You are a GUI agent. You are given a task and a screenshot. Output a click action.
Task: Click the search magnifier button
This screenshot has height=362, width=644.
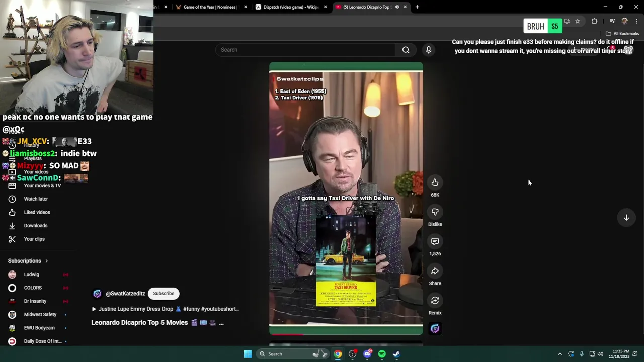[x=406, y=50]
